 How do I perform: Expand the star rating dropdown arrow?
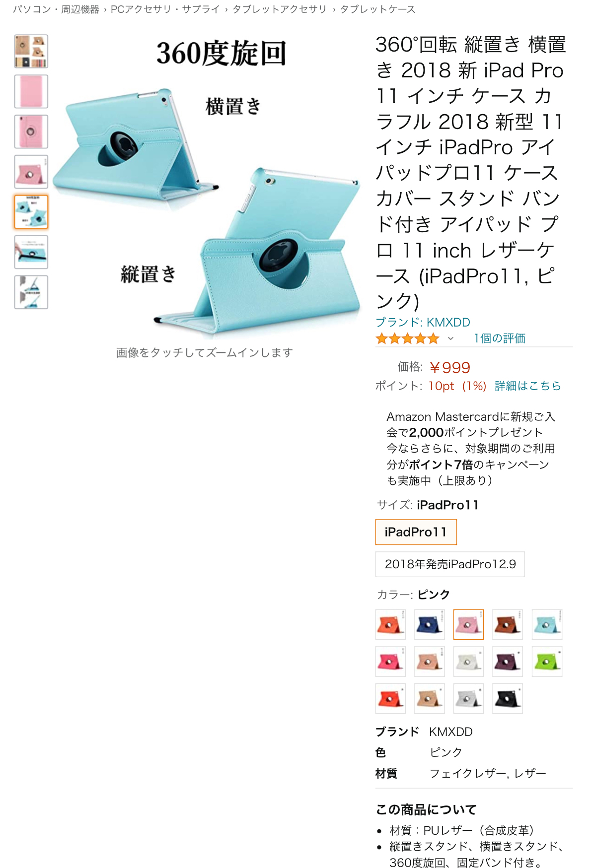[x=450, y=338]
